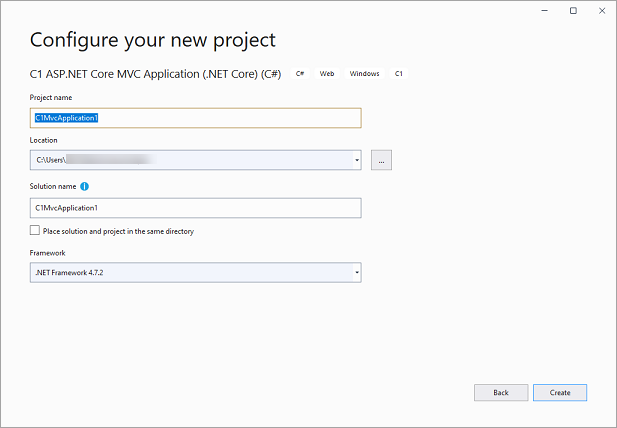This screenshot has height=428, width=617.
Task: Click the C1 tag
Action: pos(399,74)
